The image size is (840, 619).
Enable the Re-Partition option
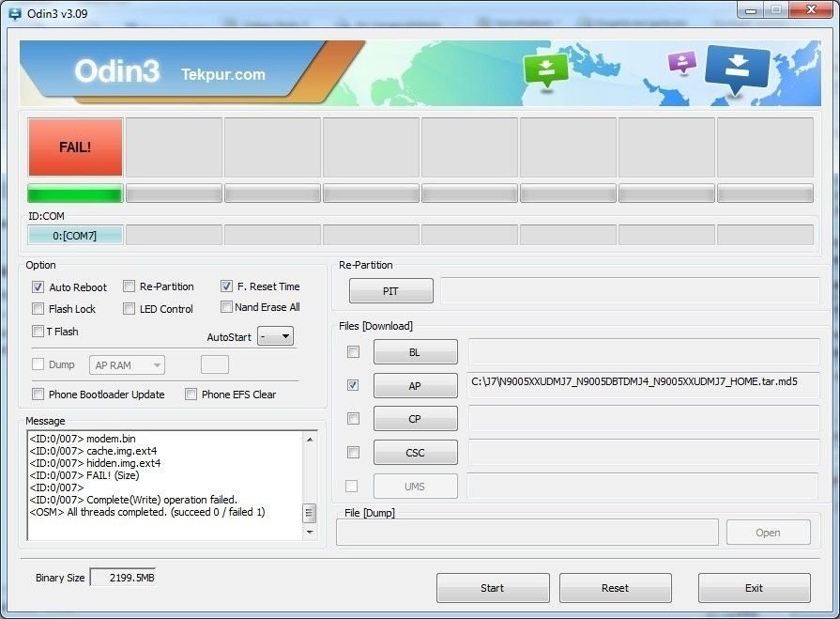pos(129,286)
